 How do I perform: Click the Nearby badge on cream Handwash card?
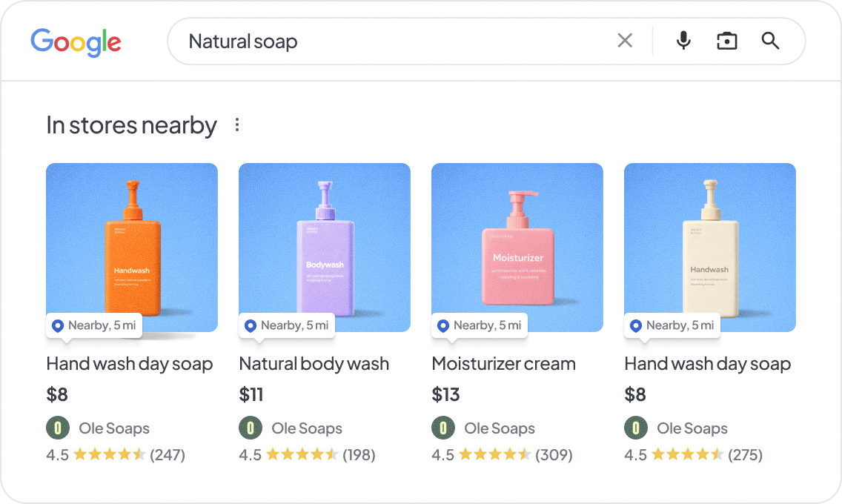point(672,325)
